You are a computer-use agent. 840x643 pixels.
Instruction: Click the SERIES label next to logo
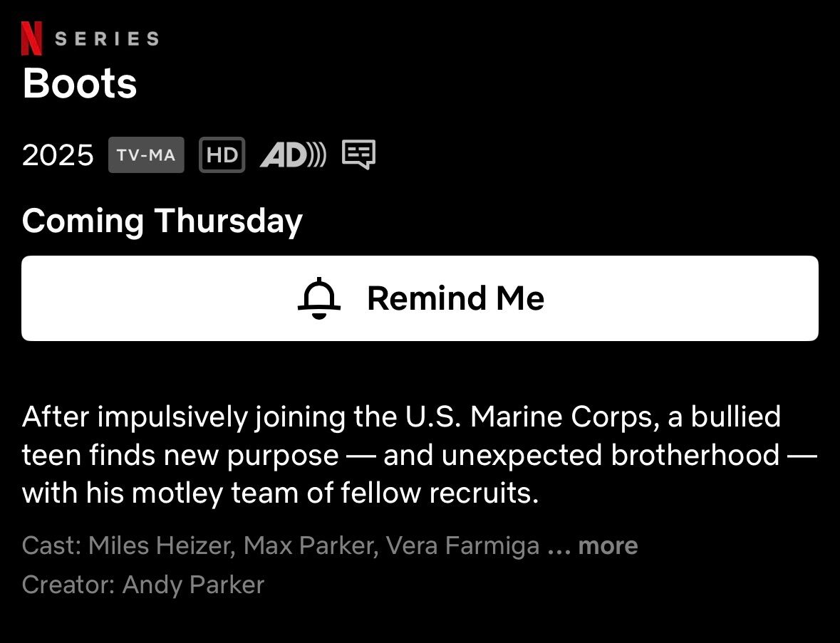[x=107, y=39]
